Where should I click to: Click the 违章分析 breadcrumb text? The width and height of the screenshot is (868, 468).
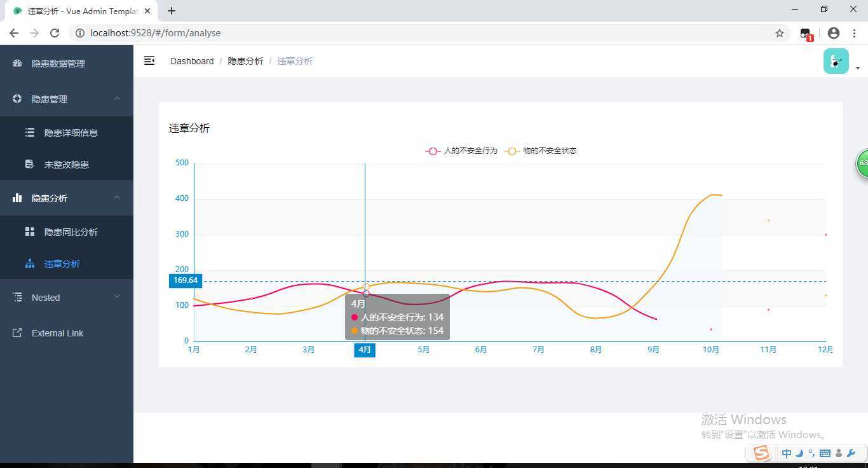pos(295,61)
